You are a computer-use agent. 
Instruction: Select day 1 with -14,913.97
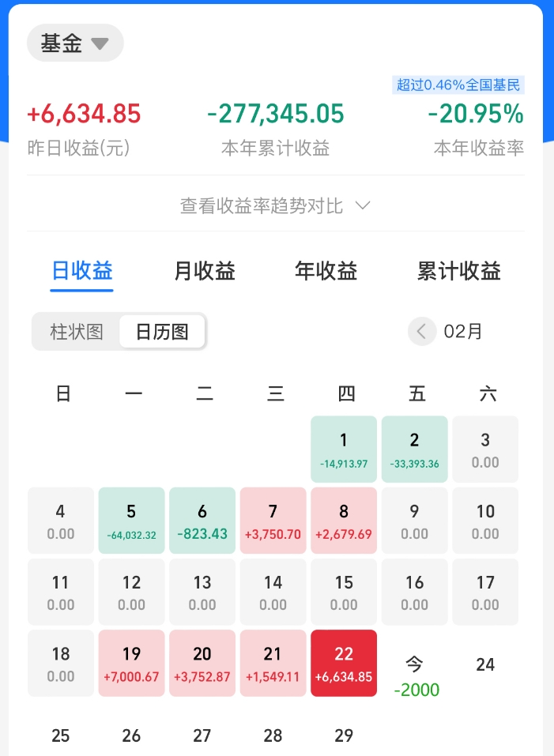(344, 449)
